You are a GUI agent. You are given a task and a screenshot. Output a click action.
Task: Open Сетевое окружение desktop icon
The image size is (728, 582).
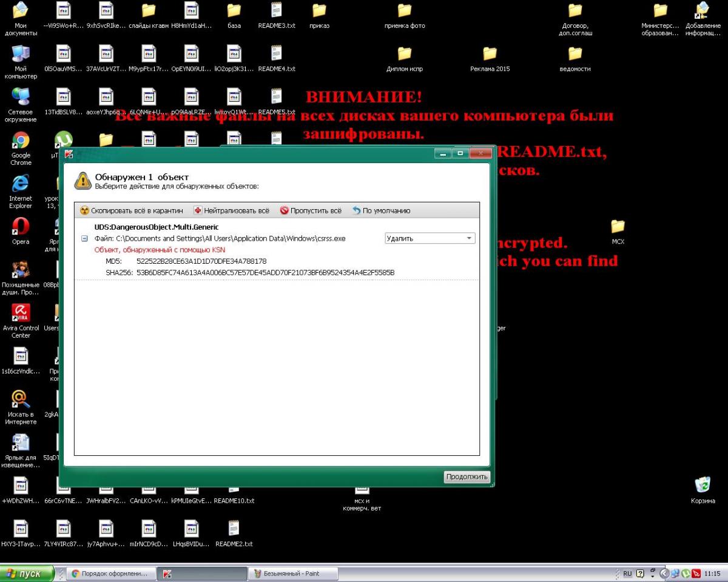click(21, 105)
